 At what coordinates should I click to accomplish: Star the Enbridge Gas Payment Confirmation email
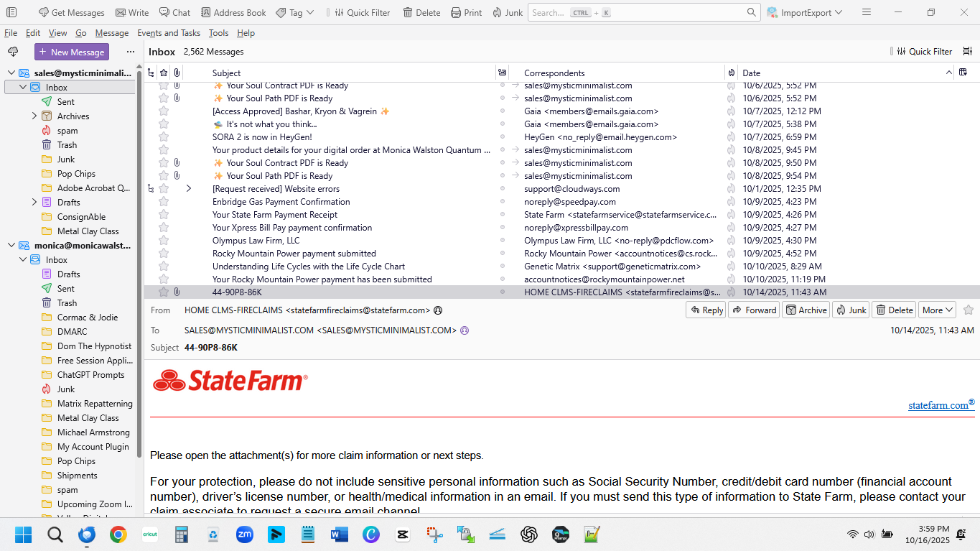point(164,202)
